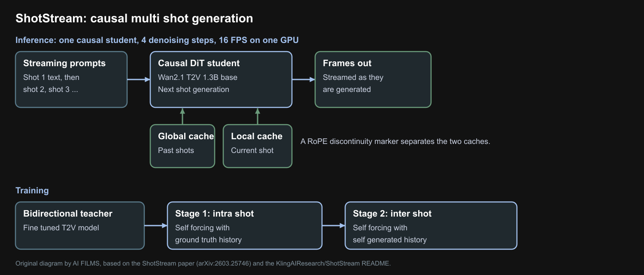Select the 'Current shot' label
The width and height of the screenshot is (644, 275).
coord(252,150)
